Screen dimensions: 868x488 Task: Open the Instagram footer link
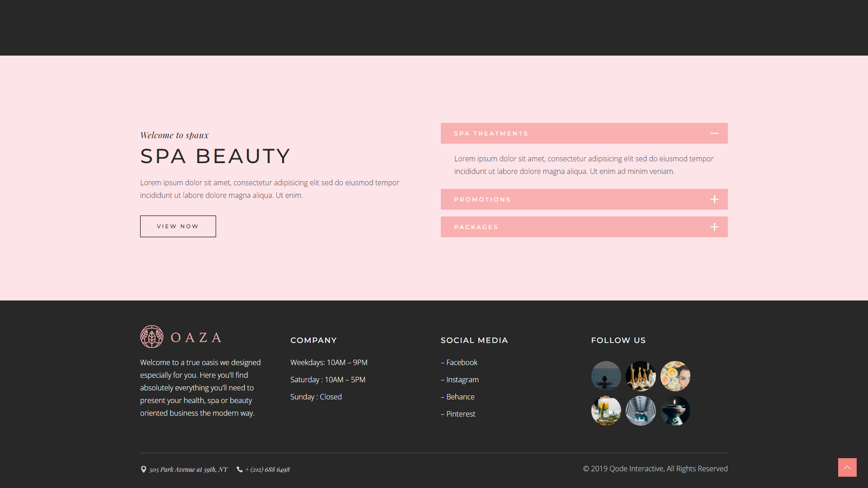(x=462, y=380)
